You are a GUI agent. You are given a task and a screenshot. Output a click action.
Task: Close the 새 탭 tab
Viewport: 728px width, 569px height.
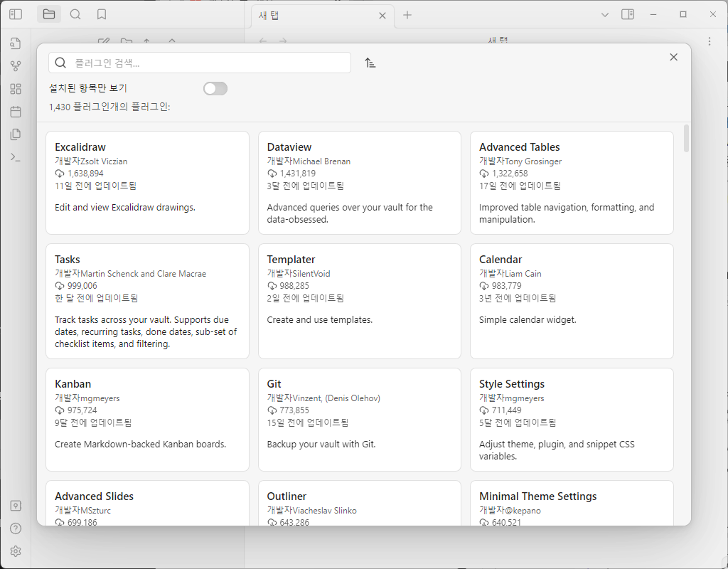point(382,16)
